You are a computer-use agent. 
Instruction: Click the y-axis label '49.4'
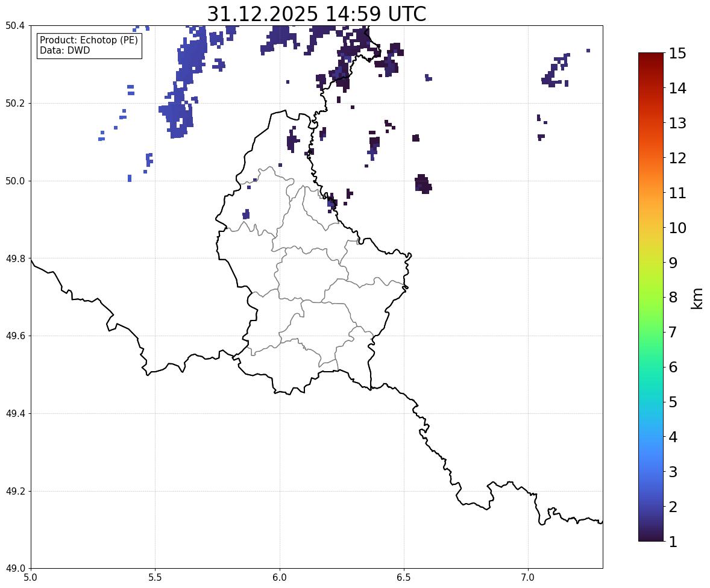(15, 414)
